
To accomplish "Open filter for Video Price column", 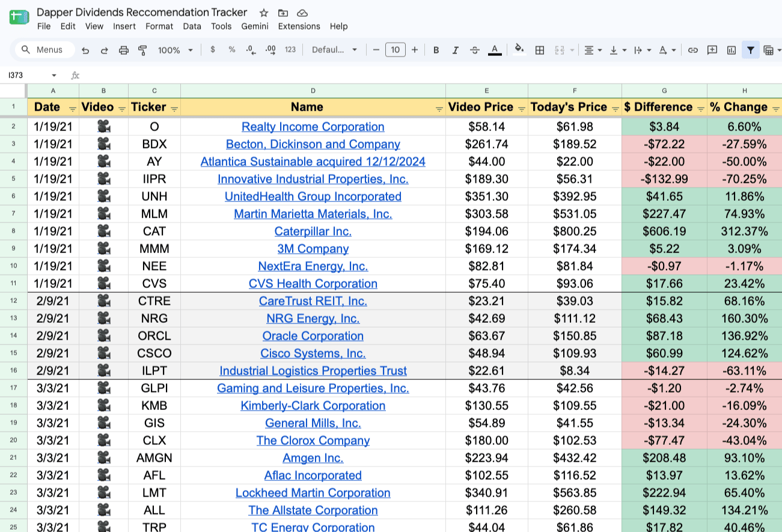I will [522, 108].
